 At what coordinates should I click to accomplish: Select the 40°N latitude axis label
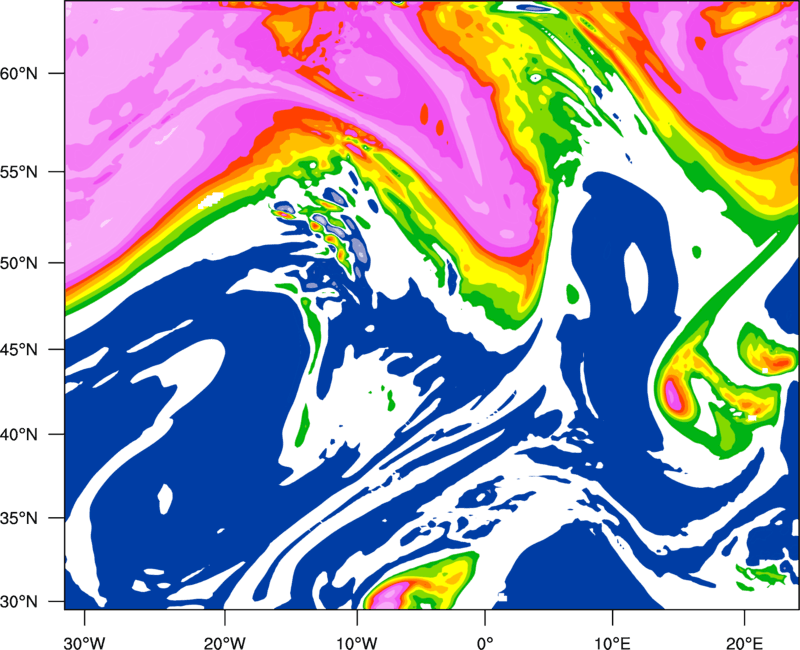click(19, 435)
